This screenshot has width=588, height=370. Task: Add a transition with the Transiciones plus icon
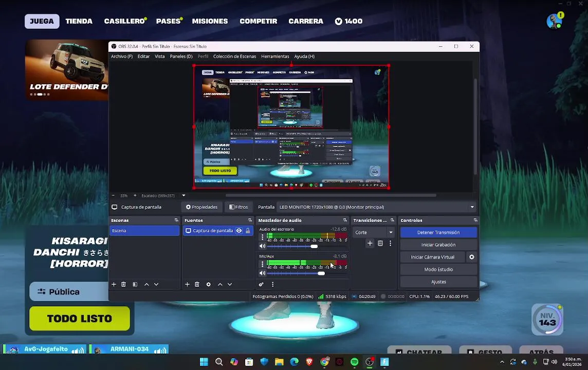click(370, 243)
